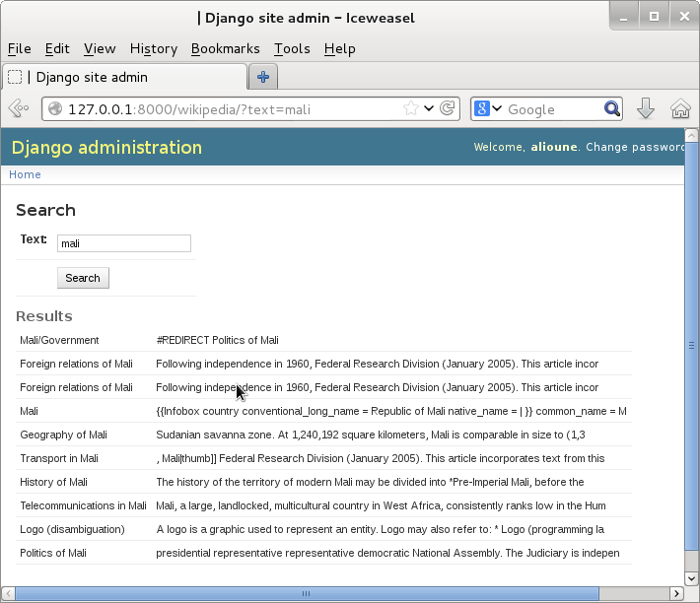Viewport: 700px width, 603px height.
Task: Open the Edit menu
Action: [x=57, y=48]
